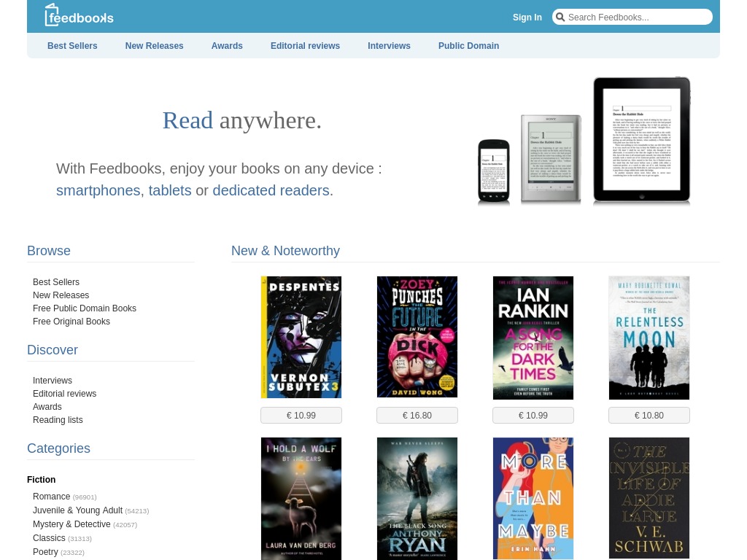Open the Sign In page

click(x=527, y=17)
